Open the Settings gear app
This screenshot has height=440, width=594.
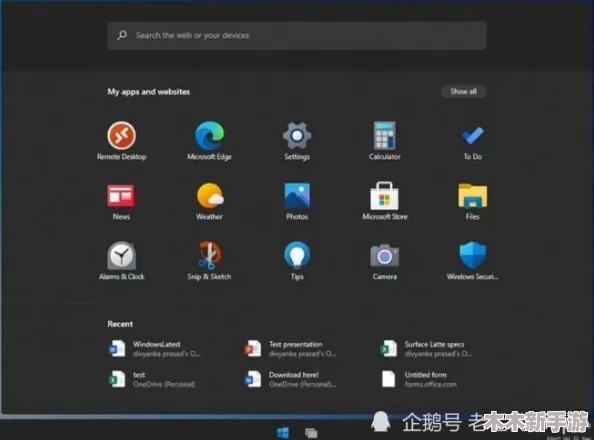(297, 141)
